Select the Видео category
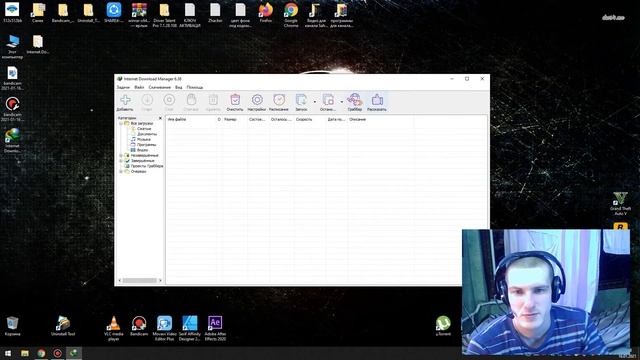The image size is (640, 360). [x=142, y=150]
